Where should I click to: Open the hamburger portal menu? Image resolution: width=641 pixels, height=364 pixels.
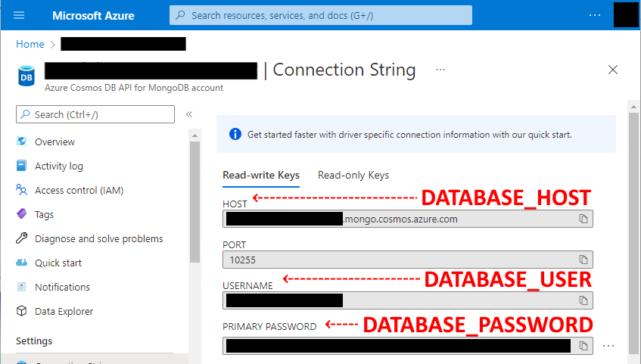coord(19,16)
